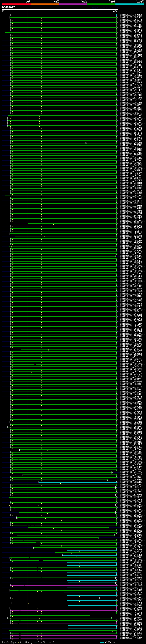Open hit UniRef100_A0MKC8
Image resolution: width=146 pixels, height=644 pixels.
click(131, 17)
